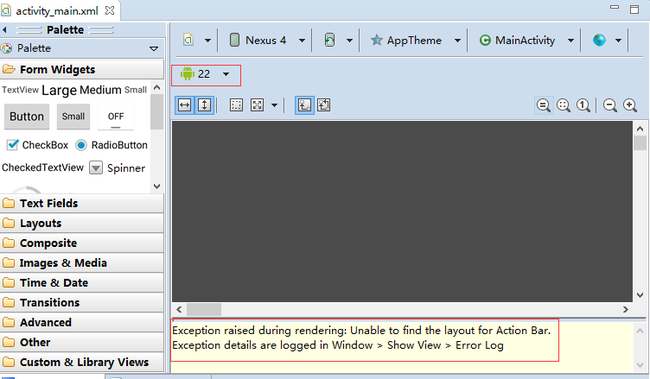Click palette scroll down arrow
The width and height of the screenshot is (650, 379).
click(x=157, y=187)
